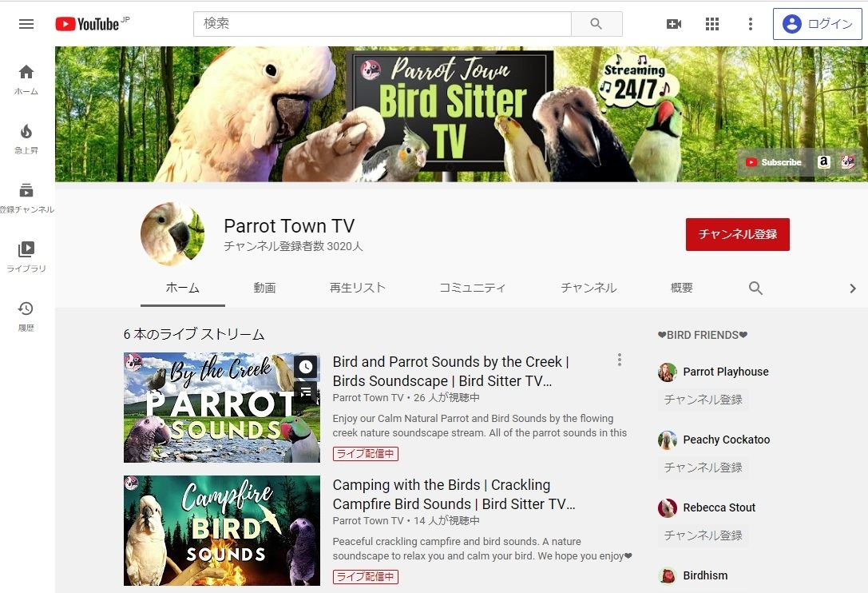Click the Peachy Cockatoo avatar icon
The width and height of the screenshot is (868, 593).
point(668,440)
